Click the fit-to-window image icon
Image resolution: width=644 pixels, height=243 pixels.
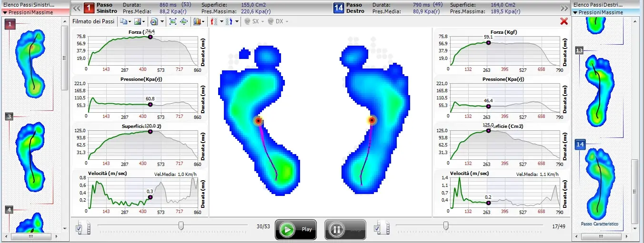tap(172, 21)
